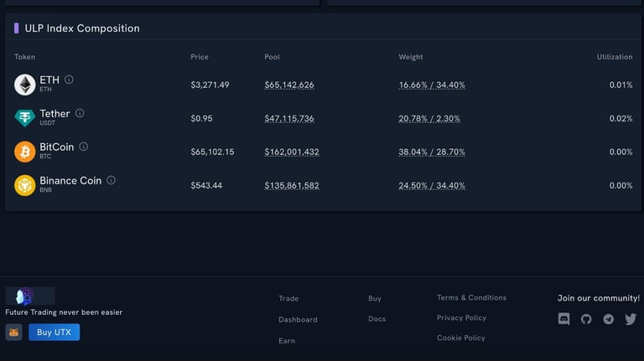The image size is (644, 361).
Task: Open the Docs footer link
Action: 377,319
